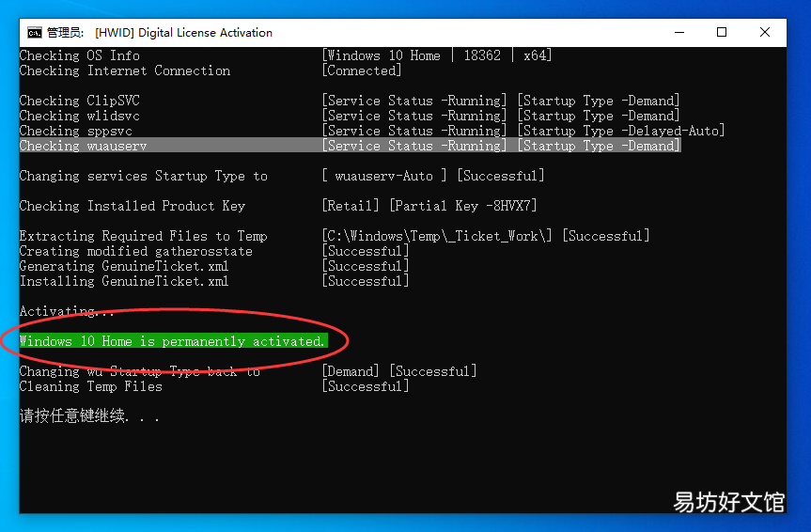
Task: Click '[Startup Type -Delayed-Auto]' on the sppsvc row
Action: coord(621,131)
